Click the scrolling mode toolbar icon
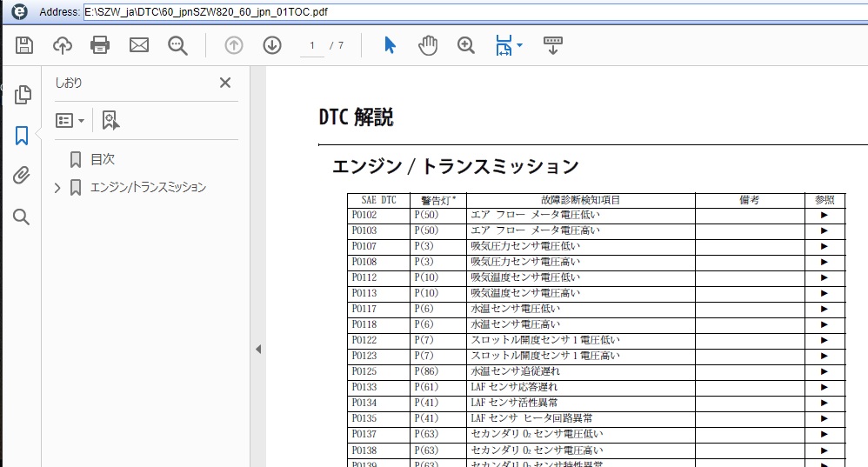Image resolution: width=868 pixels, height=467 pixels. [553, 45]
